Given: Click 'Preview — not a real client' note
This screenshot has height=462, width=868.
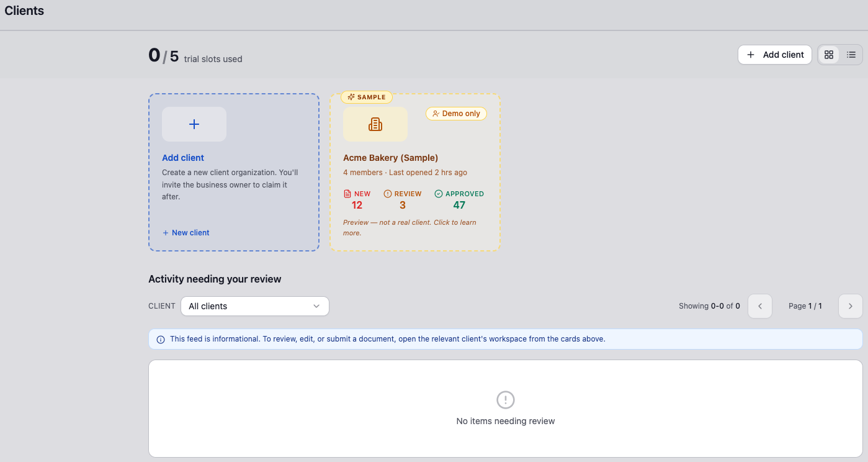Looking at the screenshot, I should click(x=409, y=227).
